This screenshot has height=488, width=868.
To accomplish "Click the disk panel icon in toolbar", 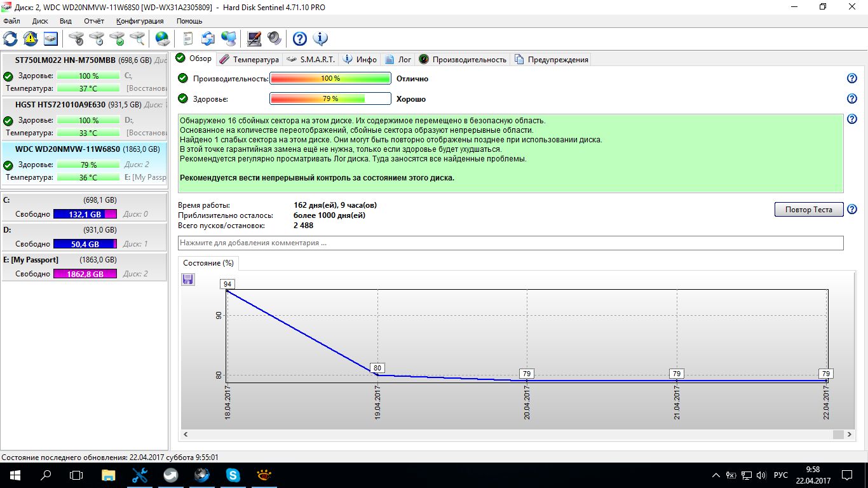I will tap(51, 39).
